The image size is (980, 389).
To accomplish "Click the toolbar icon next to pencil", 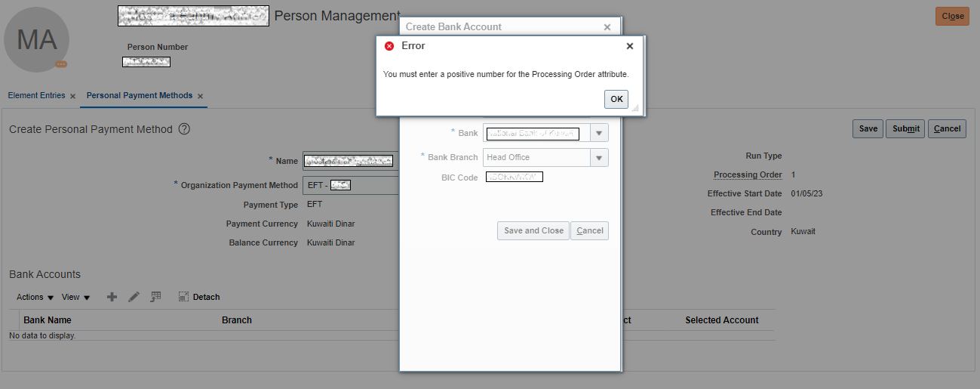I will point(155,297).
